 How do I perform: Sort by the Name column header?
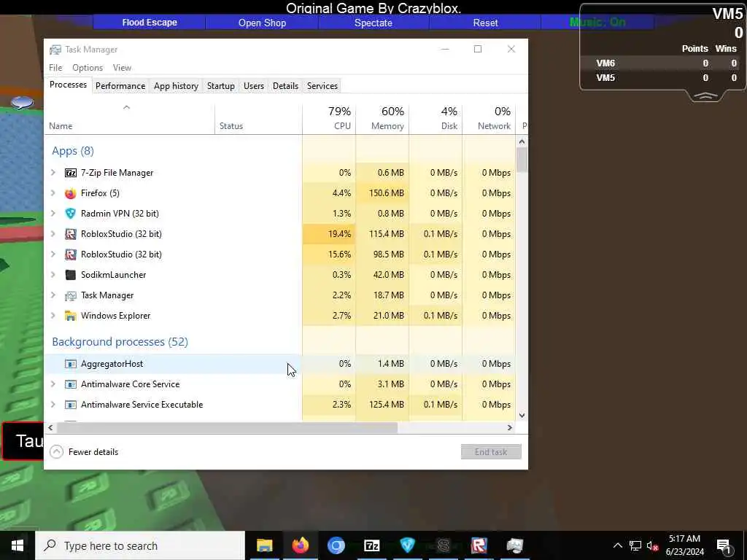coord(130,118)
